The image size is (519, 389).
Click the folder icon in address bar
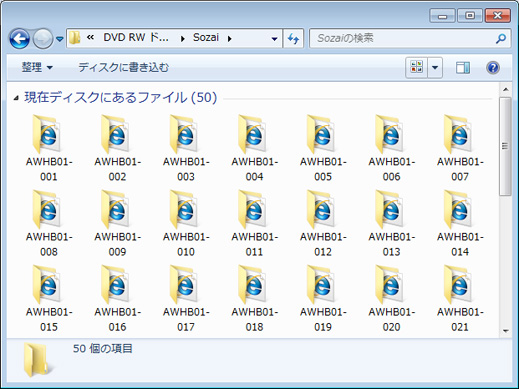[x=74, y=38]
